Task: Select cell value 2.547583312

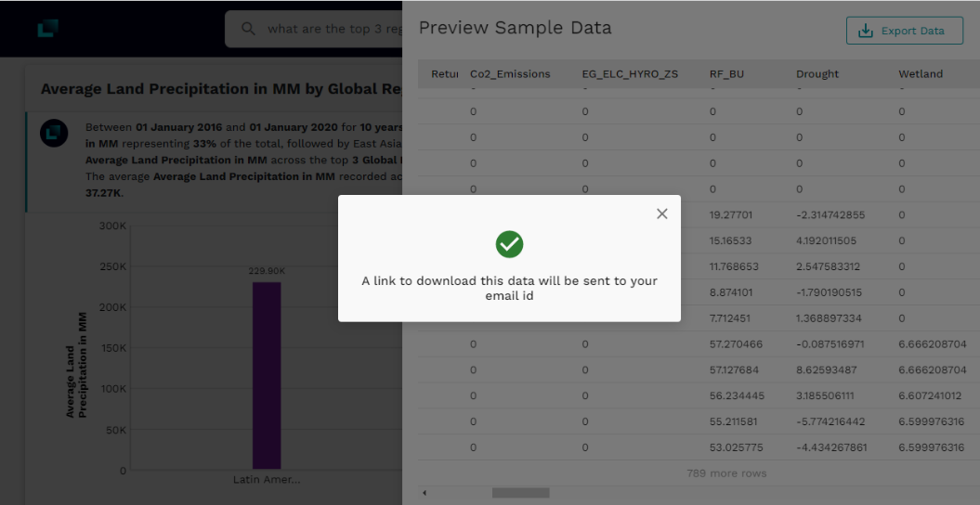Action: pyautogui.click(x=829, y=266)
